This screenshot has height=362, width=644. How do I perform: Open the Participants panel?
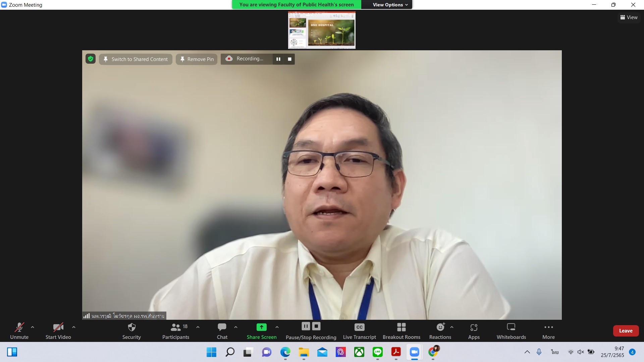pos(176,331)
